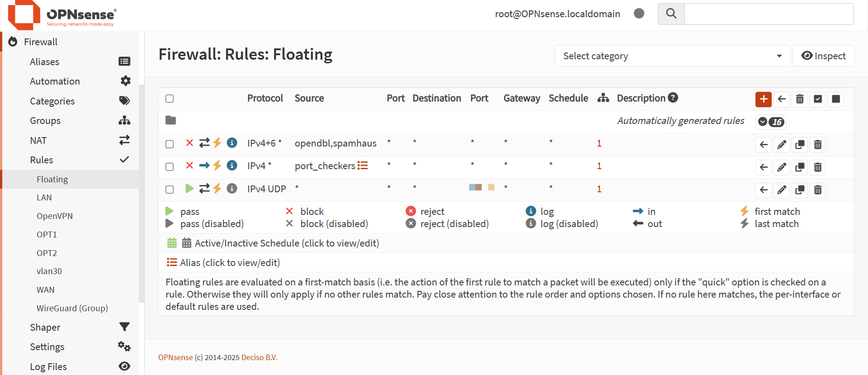Click the green pass icon on IPv4 UDP rule
The image size is (868, 375).
coord(189,188)
